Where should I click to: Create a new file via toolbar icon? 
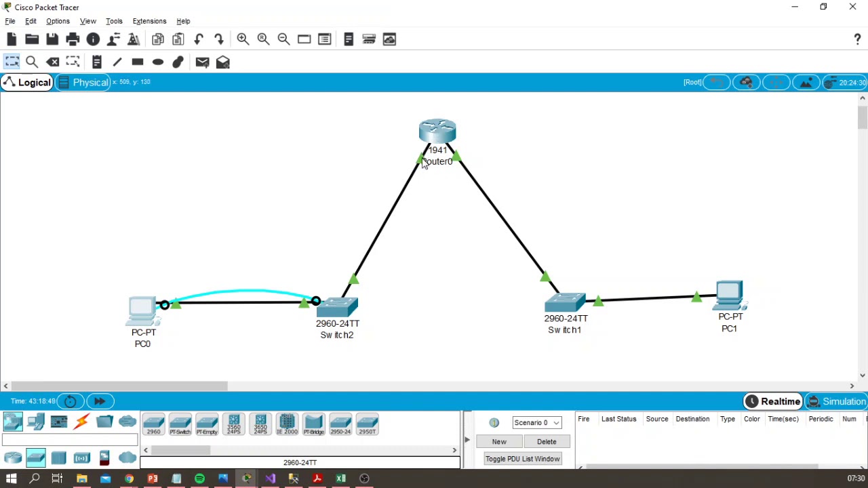[x=12, y=39]
